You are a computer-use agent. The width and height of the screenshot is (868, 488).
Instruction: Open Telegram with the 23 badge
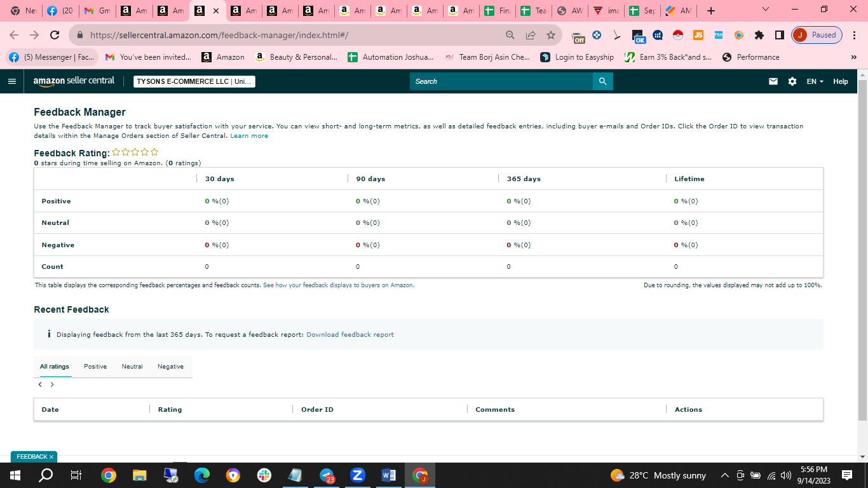click(x=327, y=475)
